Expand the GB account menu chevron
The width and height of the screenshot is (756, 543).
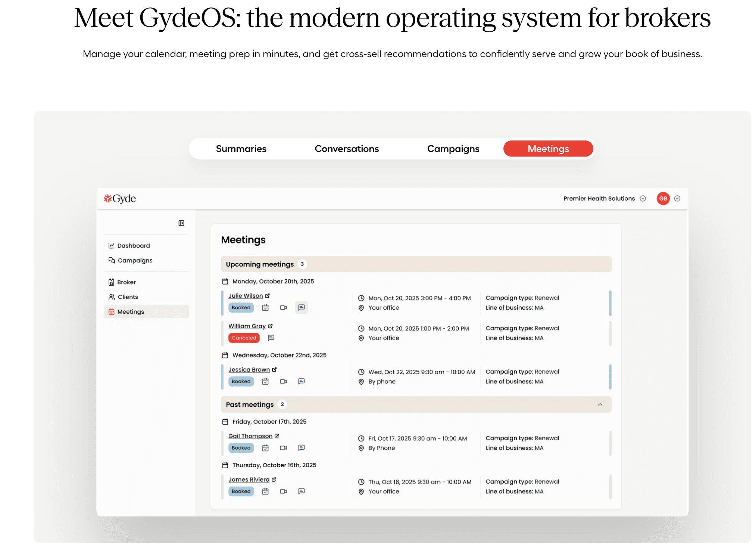click(x=677, y=199)
